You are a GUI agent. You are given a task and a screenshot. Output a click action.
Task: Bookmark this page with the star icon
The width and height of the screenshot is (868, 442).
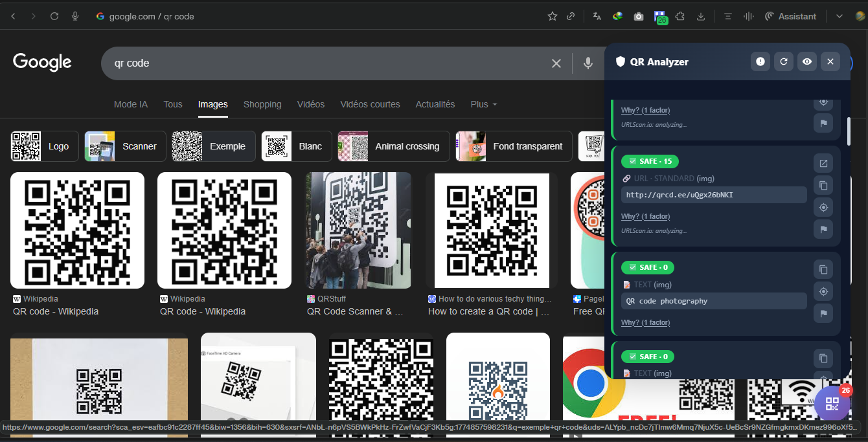pos(553,16)
